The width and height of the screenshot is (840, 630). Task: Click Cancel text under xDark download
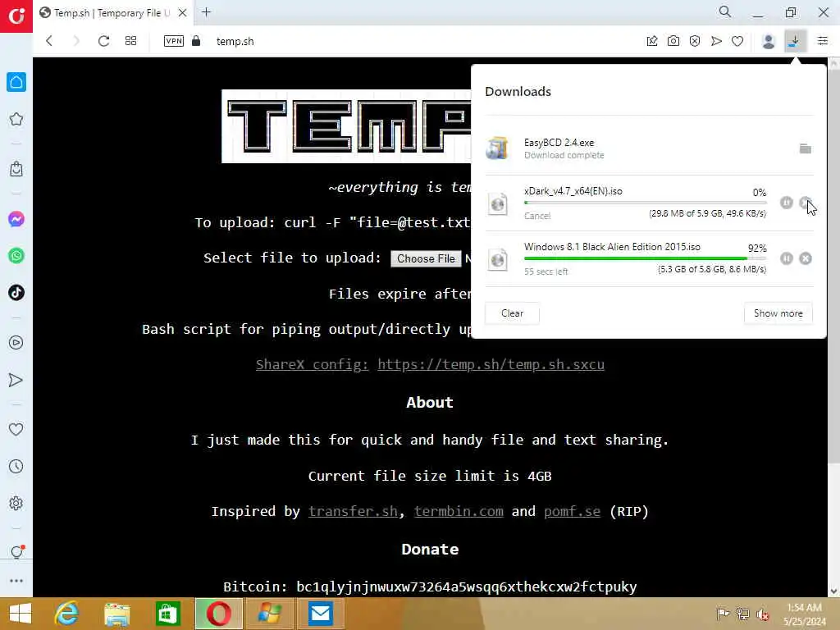(x=537, y=216)
